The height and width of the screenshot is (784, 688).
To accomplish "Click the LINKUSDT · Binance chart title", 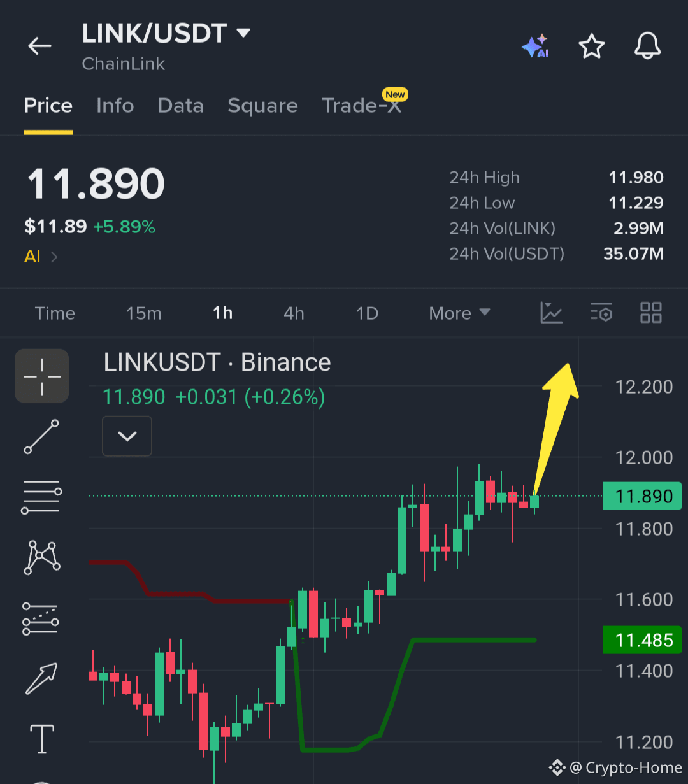I will click(217, 362).
